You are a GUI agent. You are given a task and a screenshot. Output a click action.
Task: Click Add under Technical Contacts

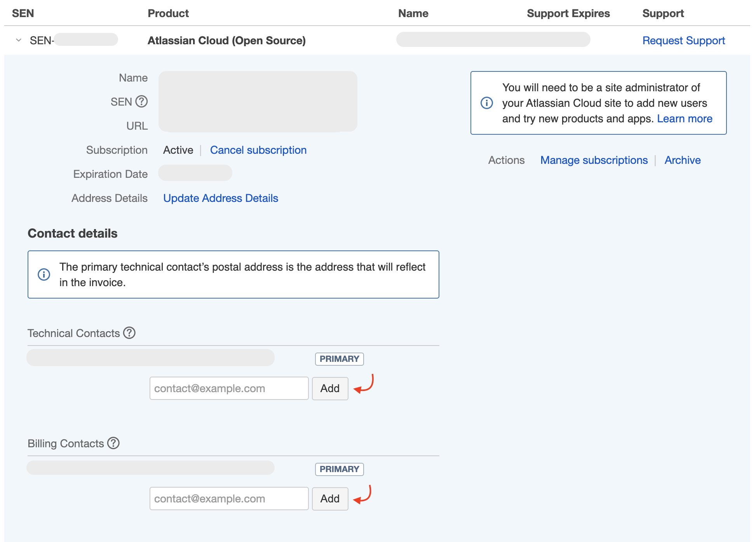(330, 388)
